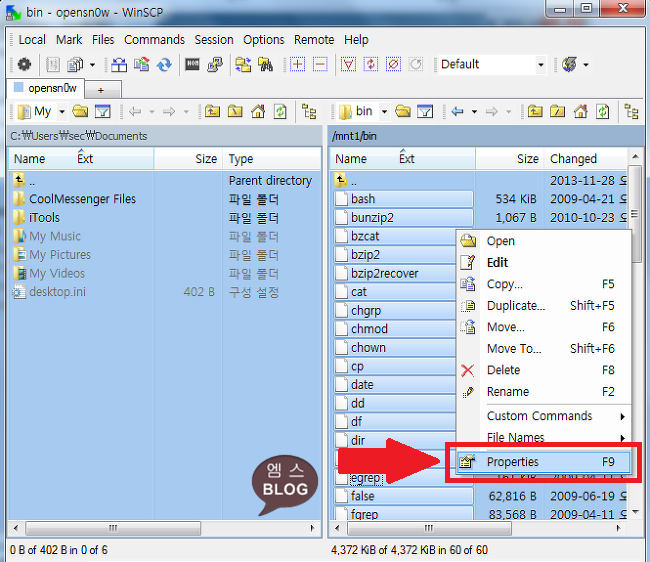Screen dimensions: 650x562
Task: Go to remote home directory icon
Action: point(580,111)
